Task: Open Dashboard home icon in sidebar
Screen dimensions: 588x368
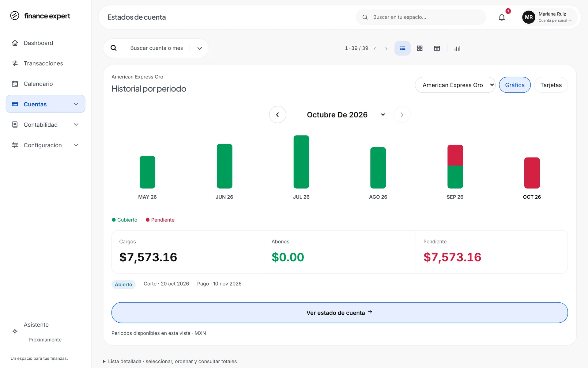Action: pyautogui.click(x=15, y=43)
